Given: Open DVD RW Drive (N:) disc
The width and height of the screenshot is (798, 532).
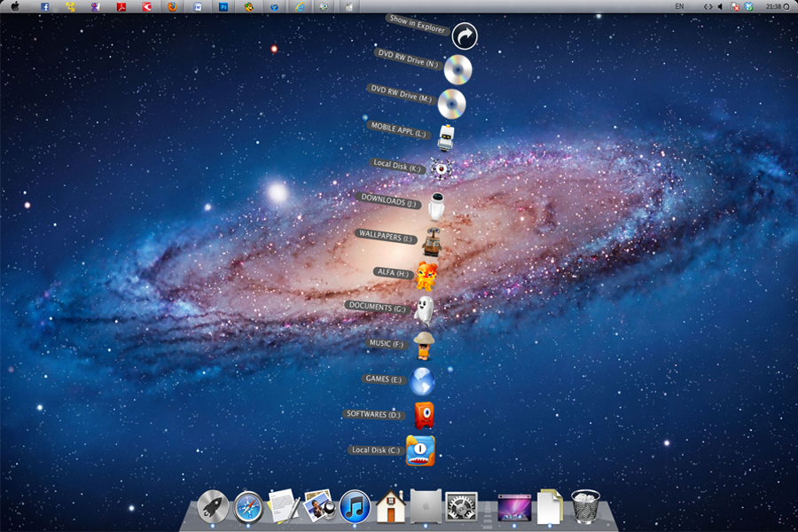Looking at the screenshot, I should tap(458, 70).
